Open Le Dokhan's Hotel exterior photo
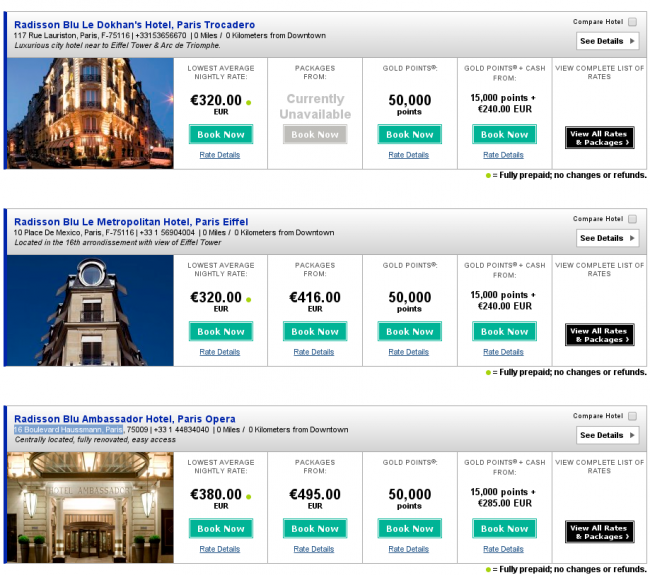This screenshot has height=575, width=650. pos(89,113)
